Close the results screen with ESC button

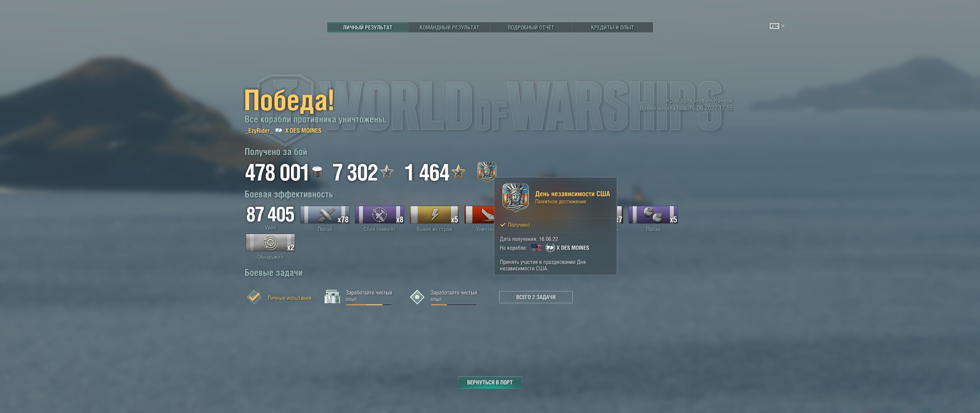(777, 26)
